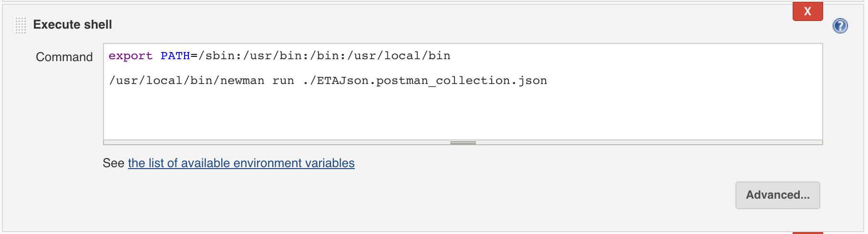Viewport: 868px width, 234px height.
Task: Click the /usr/bin entry in PATH value
Action: [272, 56]
